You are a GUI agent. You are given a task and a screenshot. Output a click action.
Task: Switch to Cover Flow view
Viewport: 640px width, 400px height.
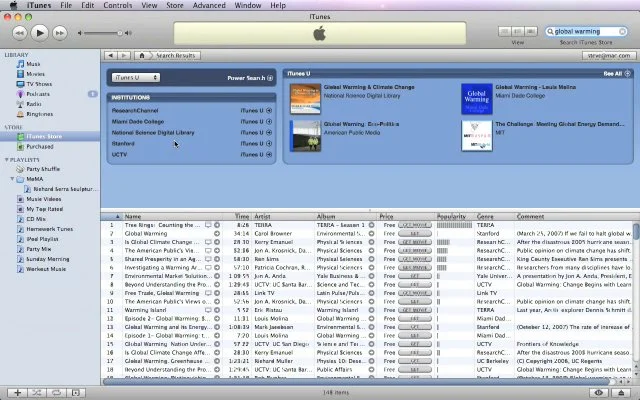point(531,31)
